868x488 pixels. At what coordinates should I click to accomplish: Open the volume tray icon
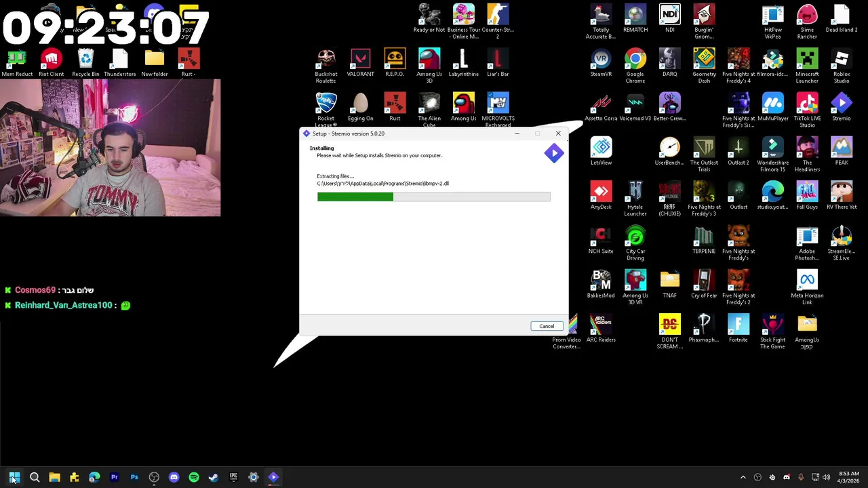(826, 477)
